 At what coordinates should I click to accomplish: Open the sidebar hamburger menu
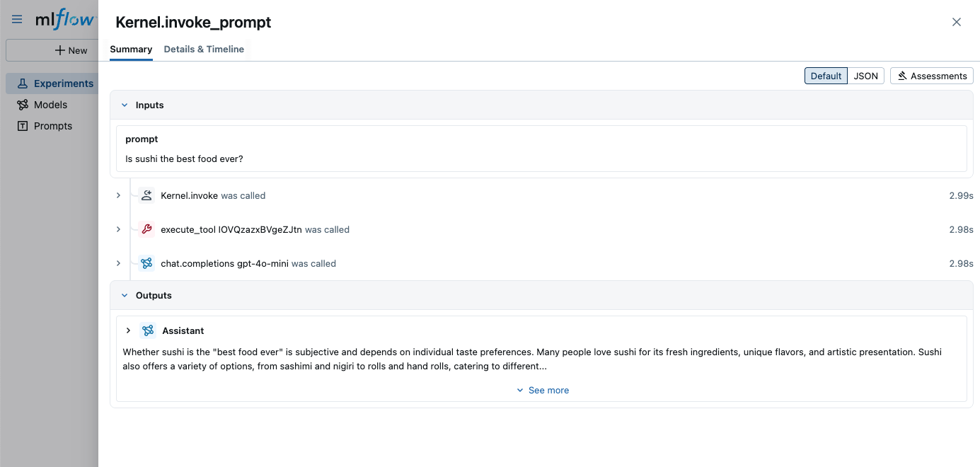pos(16,19)
